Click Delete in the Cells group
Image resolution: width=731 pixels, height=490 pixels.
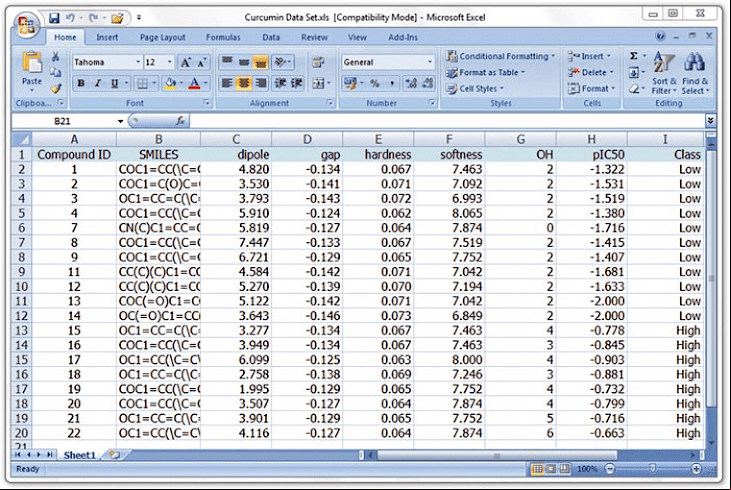click(x=591, y=72)
